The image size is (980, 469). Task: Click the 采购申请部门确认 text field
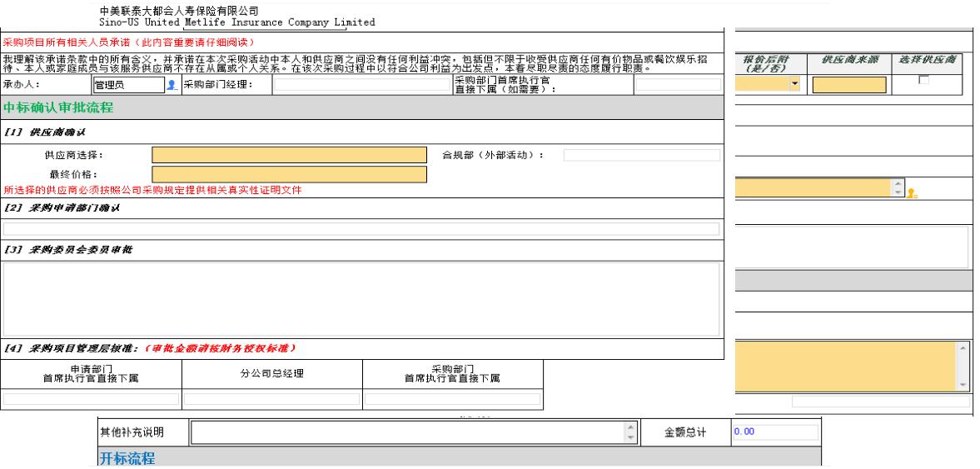(361, 229)
